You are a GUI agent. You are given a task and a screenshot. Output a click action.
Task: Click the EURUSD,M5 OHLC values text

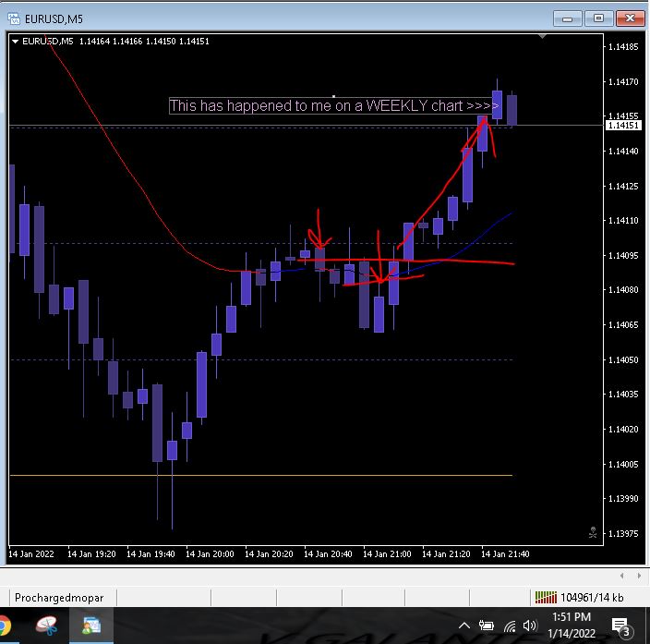pos(144,41)
